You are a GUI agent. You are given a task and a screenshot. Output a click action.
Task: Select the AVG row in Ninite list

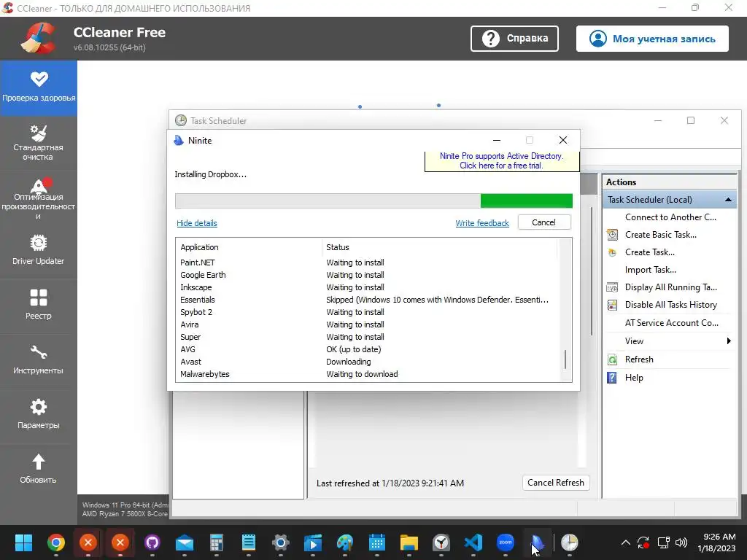367,349
